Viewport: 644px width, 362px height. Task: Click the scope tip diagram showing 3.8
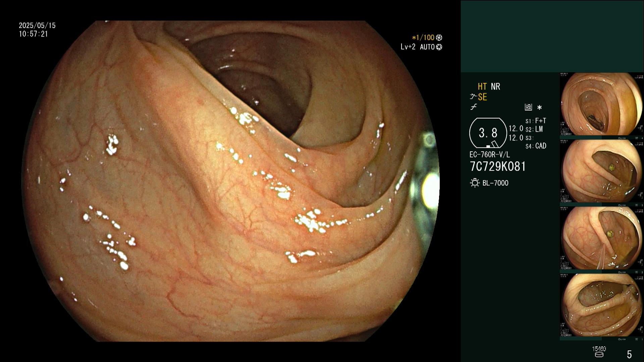point(488,133)
